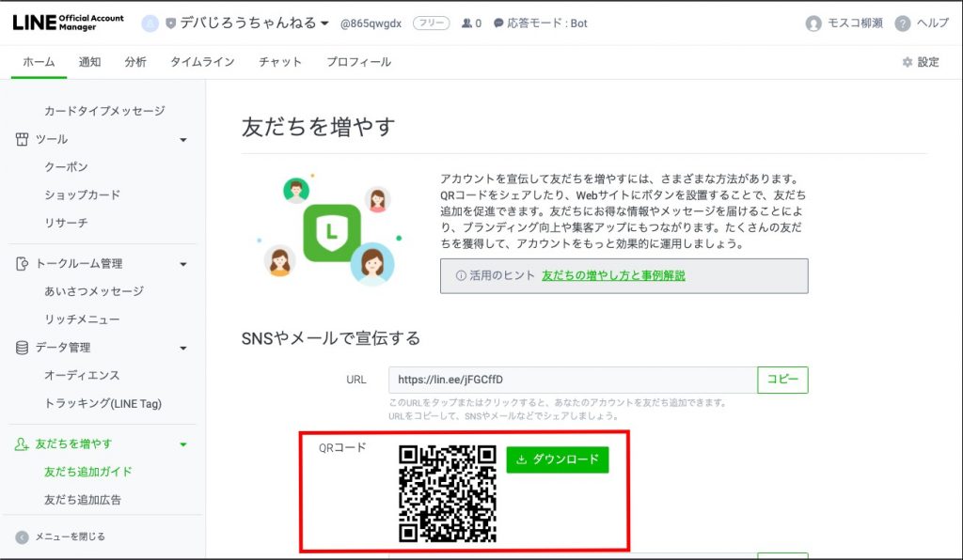The width and height of the screenshot is (963, 560).
Task: Open オーディエンス in the sidebar
Action: (83, 376)
